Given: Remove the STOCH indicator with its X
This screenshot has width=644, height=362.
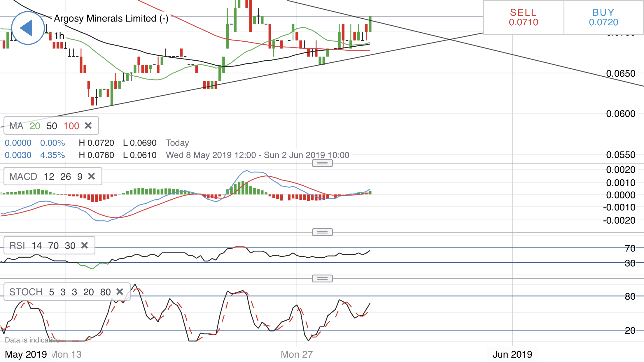Looking at the screenshot, I should (x=120, y=291).
